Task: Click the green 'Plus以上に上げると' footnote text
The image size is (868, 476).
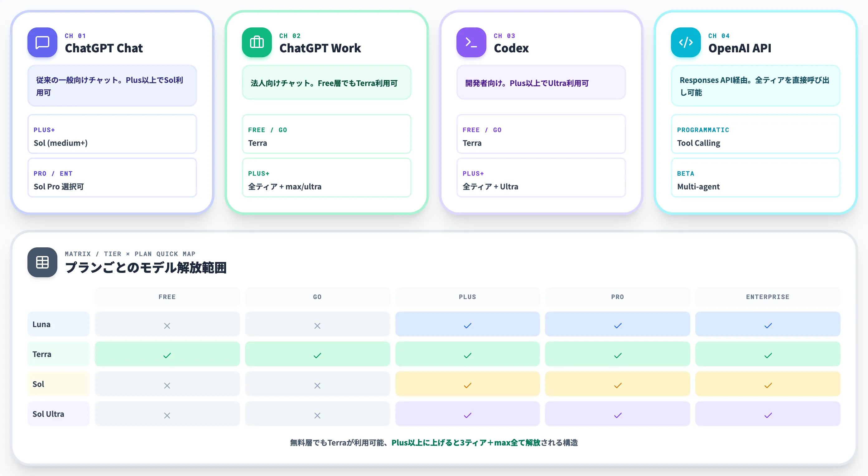Action: [466, 443]
